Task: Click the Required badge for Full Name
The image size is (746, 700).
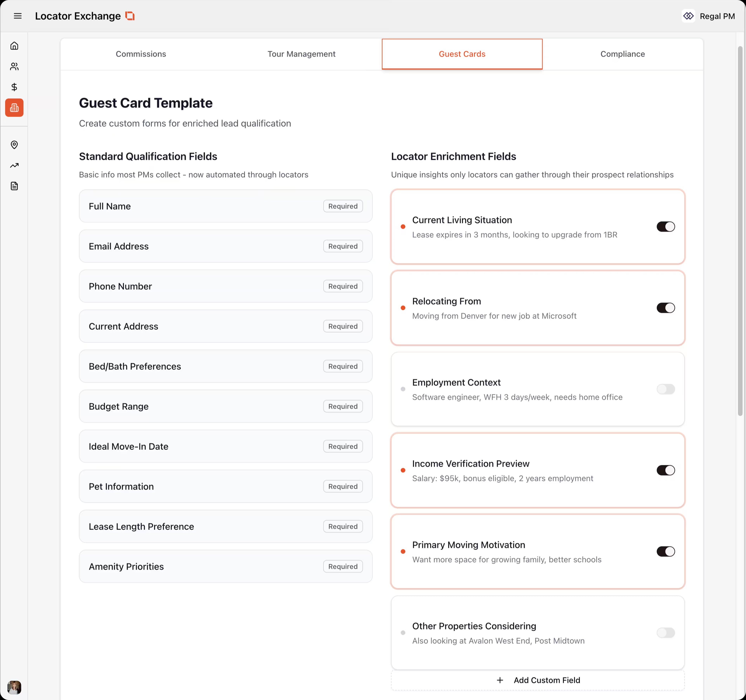Action: (343, 206)
